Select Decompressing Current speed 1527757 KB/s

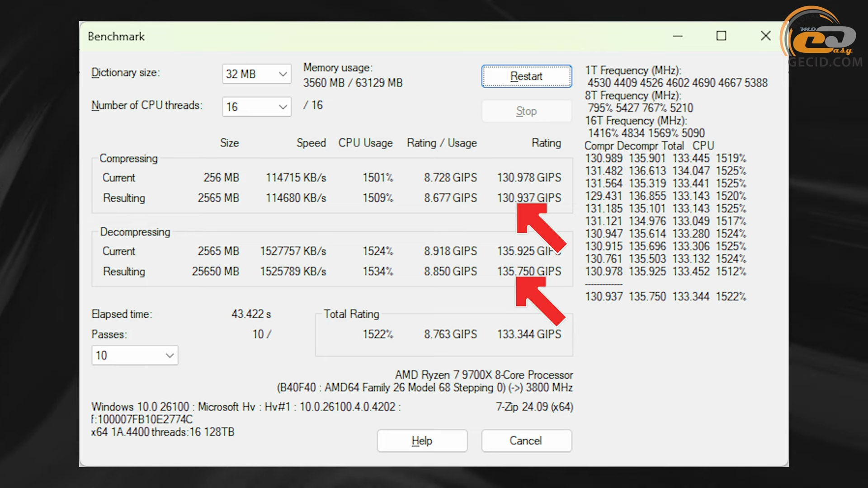tap(293, 251)
